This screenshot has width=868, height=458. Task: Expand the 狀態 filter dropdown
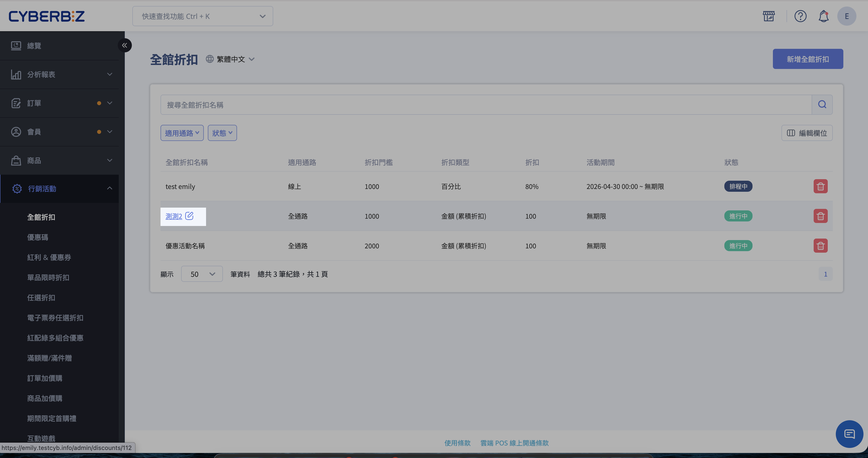tap(222, 133)
